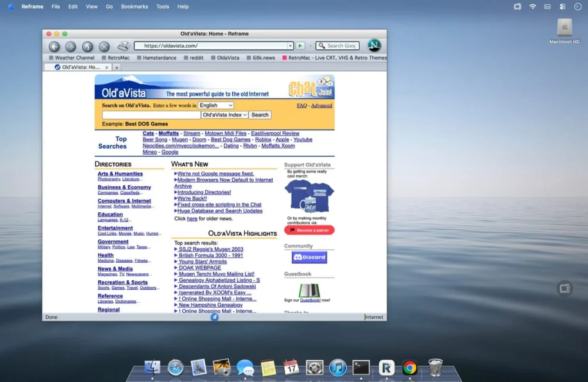This screenshot has height=382, width=588.
Task: Open the Edit menu
Action: point(73,6)
